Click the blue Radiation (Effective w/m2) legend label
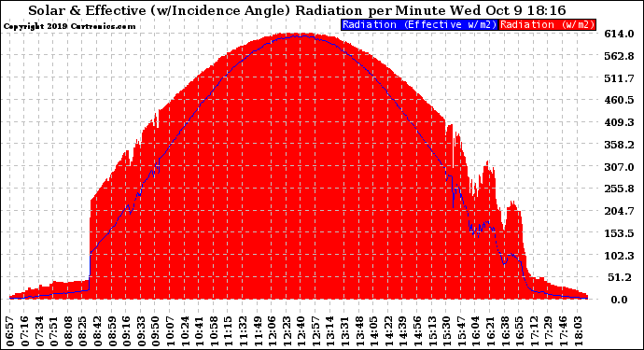 coord(419,24)
